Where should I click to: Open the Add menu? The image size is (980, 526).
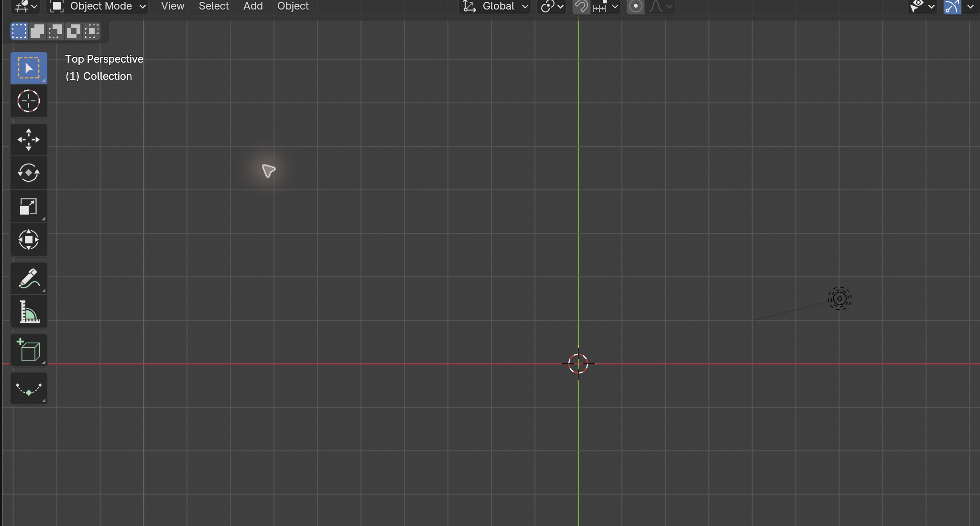[253, 6]
